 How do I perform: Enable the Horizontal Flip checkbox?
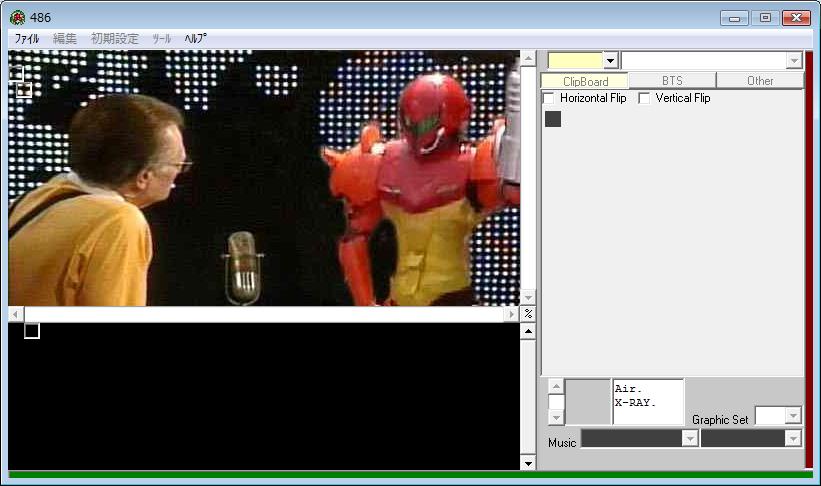pyautogui.click(x=548, y=98)
